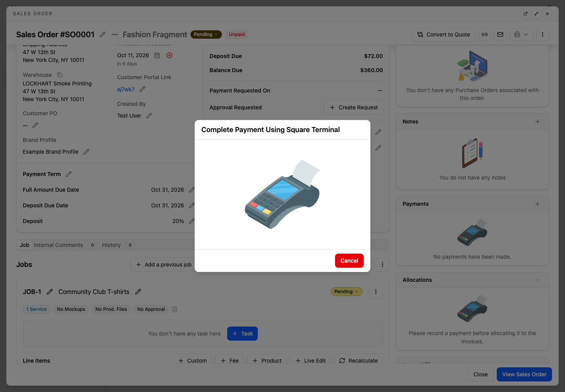Open calendar picker for Oct 11, 2026
The image size is (565, 392).
(157, 55)
